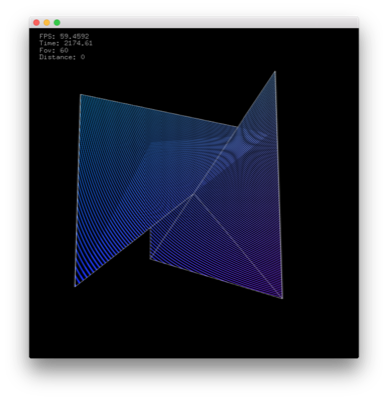
Task: Click the Distance: 0 readout
Action: point(62,57)
